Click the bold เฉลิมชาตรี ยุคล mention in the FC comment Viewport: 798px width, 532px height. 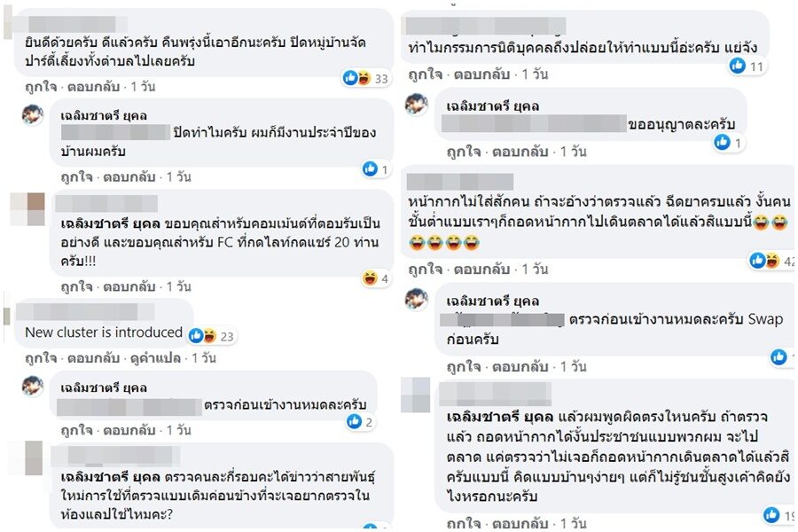pos(110,223)
